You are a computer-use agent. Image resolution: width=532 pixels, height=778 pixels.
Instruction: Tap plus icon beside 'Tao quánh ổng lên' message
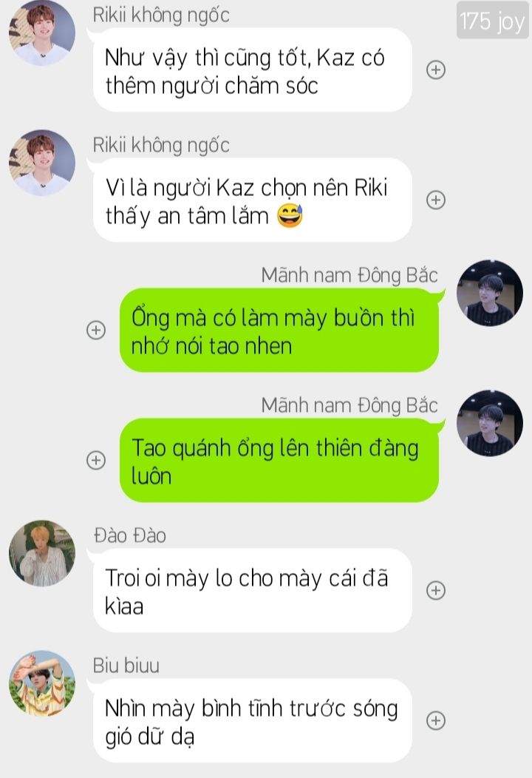coord(96,460)
